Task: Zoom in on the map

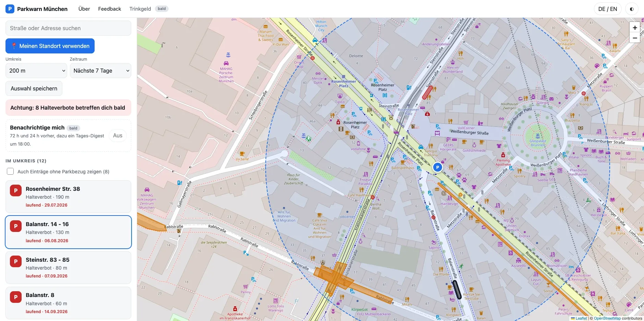Action: (635, 28)
